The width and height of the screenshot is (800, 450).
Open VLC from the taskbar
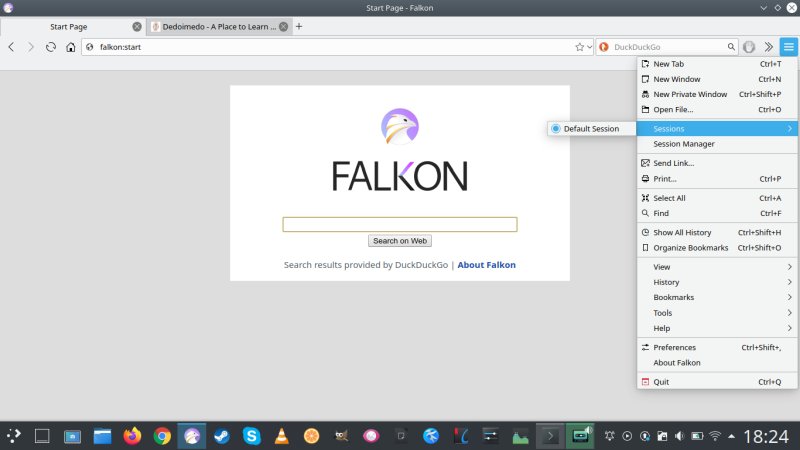(281, 436)
